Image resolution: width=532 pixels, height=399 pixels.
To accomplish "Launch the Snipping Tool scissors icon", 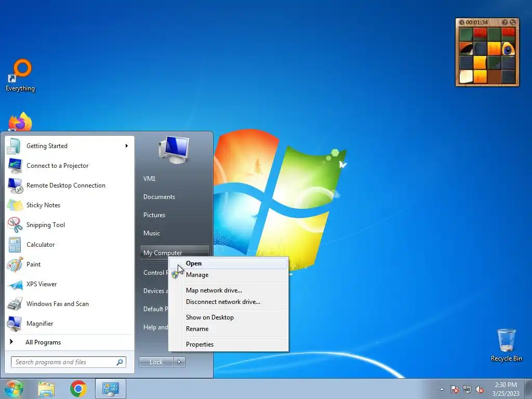I will (x=15, y=225).
